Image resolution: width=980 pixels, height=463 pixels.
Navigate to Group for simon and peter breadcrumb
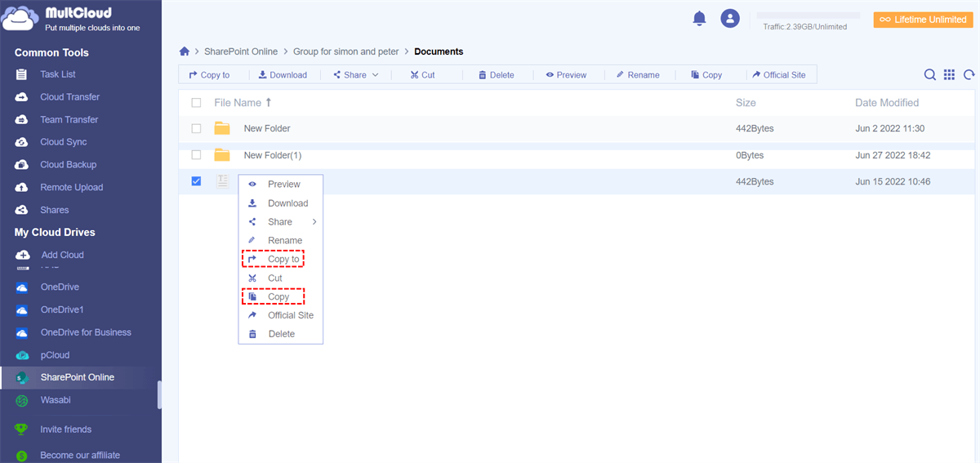346,51
